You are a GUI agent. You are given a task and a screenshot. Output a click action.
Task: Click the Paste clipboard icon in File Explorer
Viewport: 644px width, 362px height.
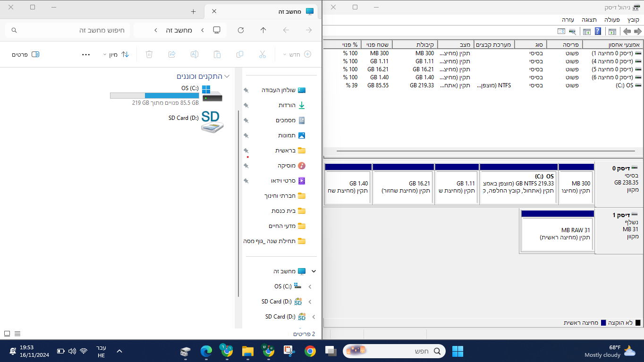(x=217, y=54)
